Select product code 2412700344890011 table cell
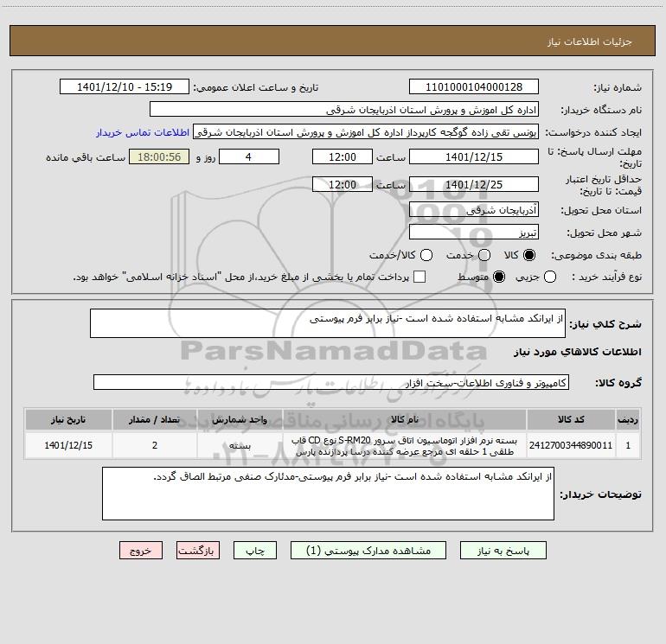666x644 pixels. click(x=571, y=445)
